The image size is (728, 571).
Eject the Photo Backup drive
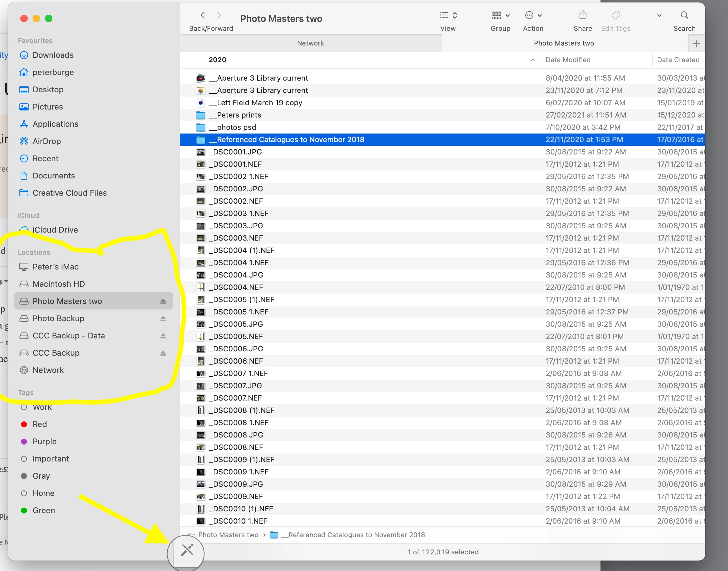pyautogui.click(x=163, y=319)
